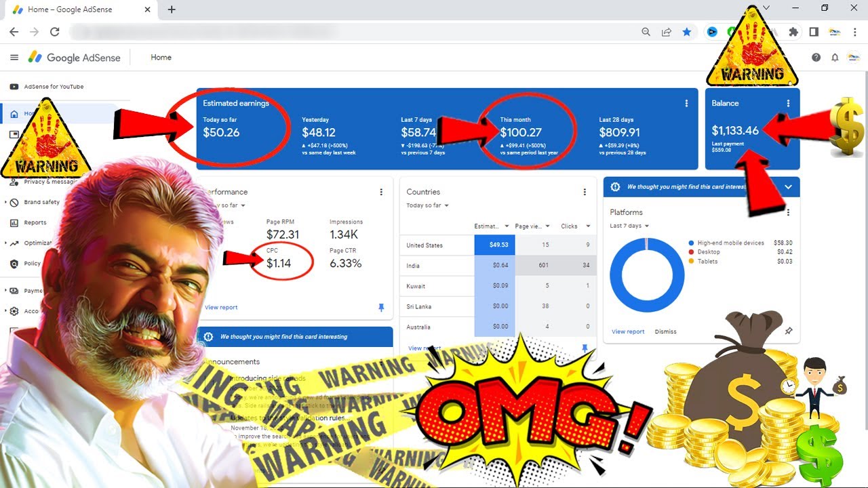Open the Chrome three-dot menu
The height and width of the screenshot is (488, 868).
click(856, 32)
